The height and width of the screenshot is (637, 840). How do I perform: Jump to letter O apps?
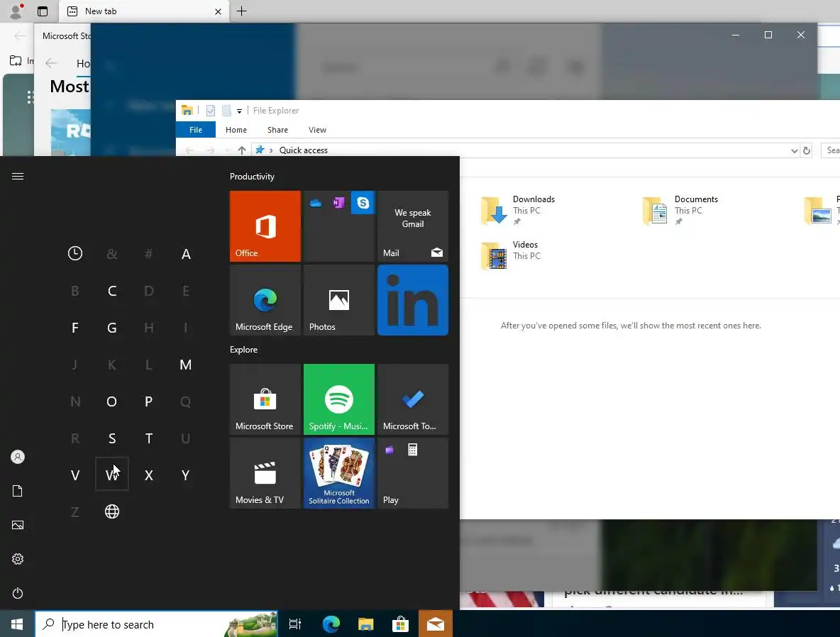[x=112, y=401]
